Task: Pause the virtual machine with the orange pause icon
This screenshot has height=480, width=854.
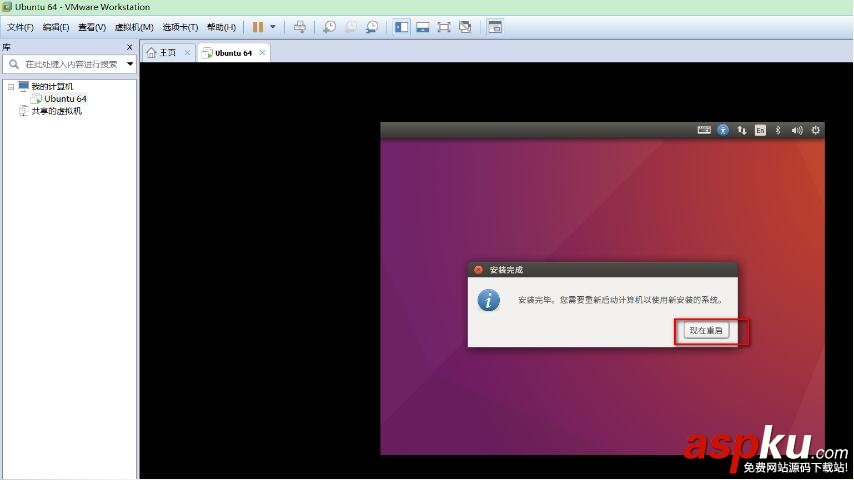Action: tap(258, 27)
